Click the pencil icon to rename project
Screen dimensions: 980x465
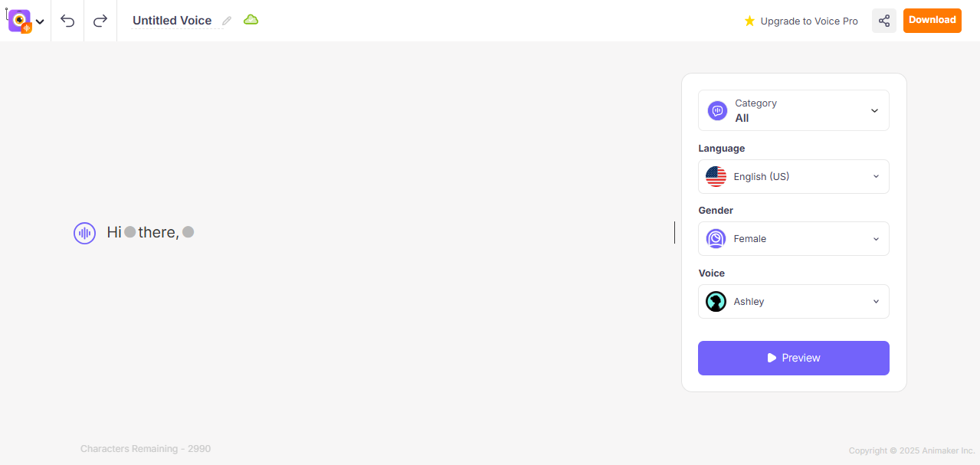227,21
